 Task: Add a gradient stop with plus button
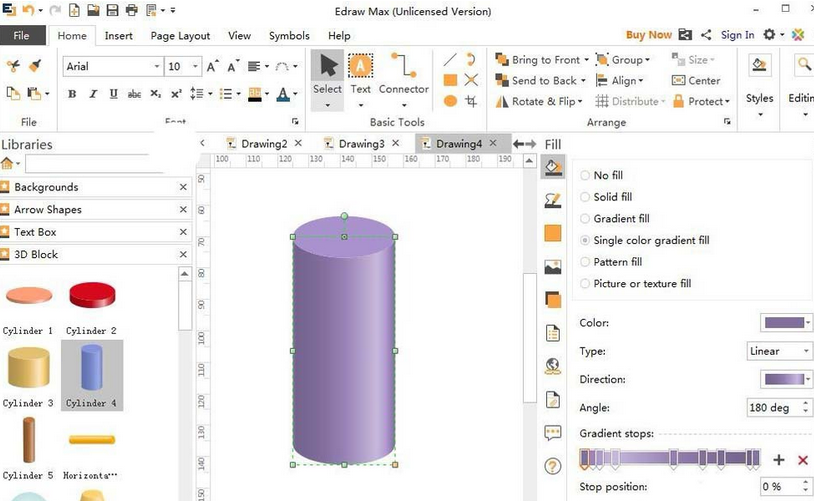pos(778,459)
